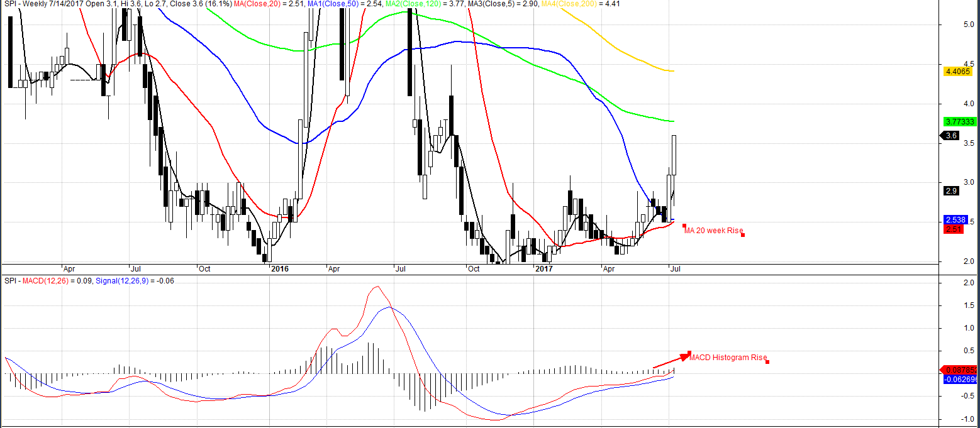
Task: Click the 2016 year marker on time axis
Action: click(279, 268)
